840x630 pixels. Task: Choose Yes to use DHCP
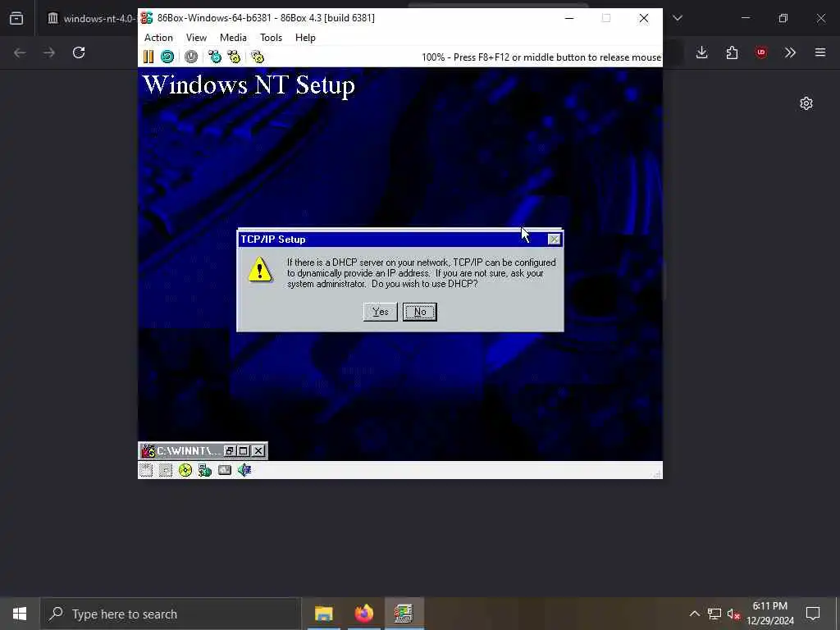(381, 312)
